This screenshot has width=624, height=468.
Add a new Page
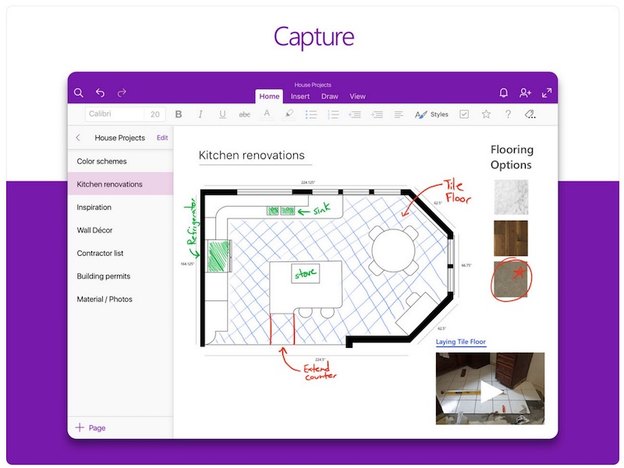pyautogui.click(x=90, y=427)
